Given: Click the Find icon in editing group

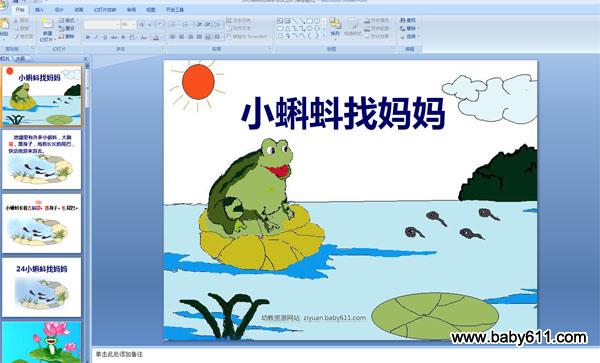Looking at the screenshot, I should [408, 20].
